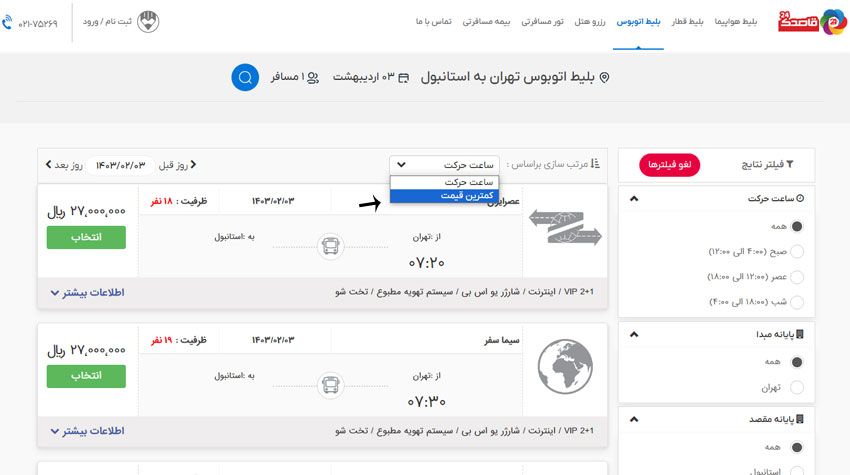Click the calendar icon beside ۰۳ اردیبهشت
The width and height of the screenshot is (850, 475).
pos(403,78)
